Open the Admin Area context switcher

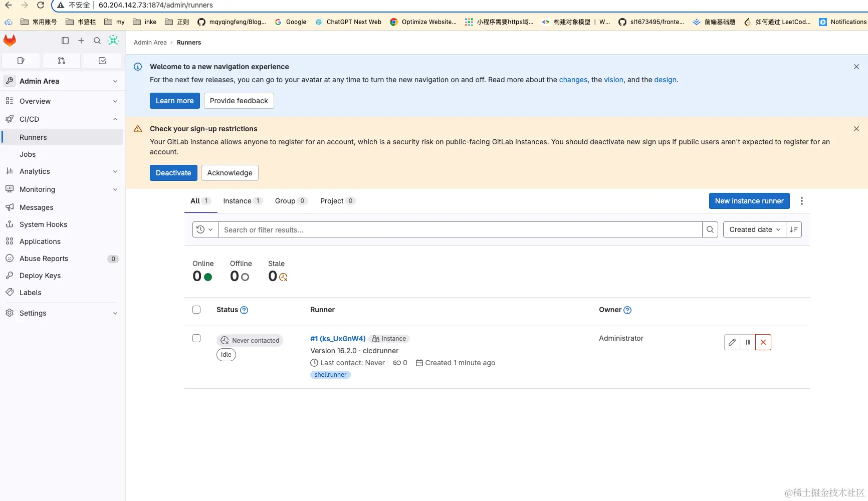point(63,81)
